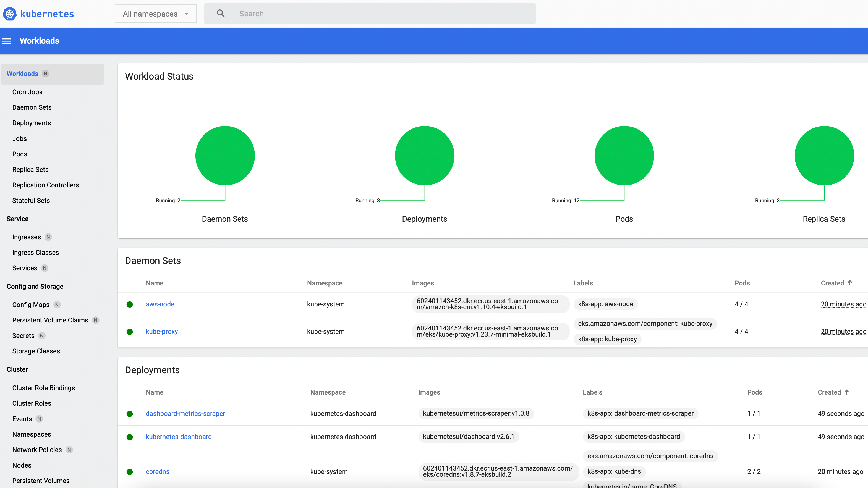868x488 pixels.
Task: Open the All namespaces dropdown
Action: pyautogui.click(x=156, y=14)
